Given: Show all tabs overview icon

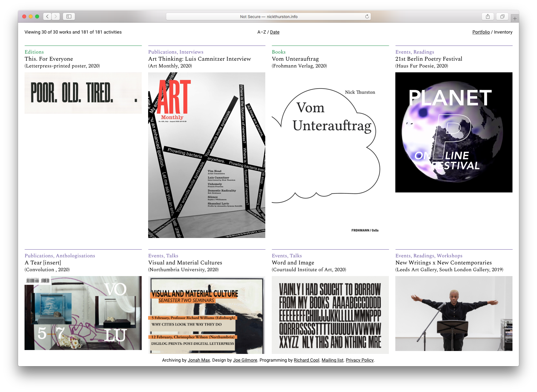Looking at the screenshot, I should tap(502, 16).
